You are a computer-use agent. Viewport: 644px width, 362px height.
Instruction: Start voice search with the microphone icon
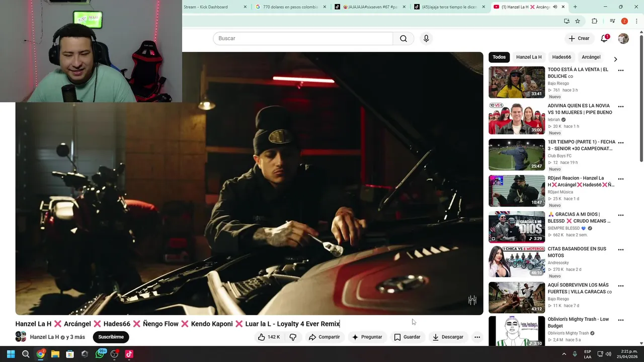(x=426, y=39)
